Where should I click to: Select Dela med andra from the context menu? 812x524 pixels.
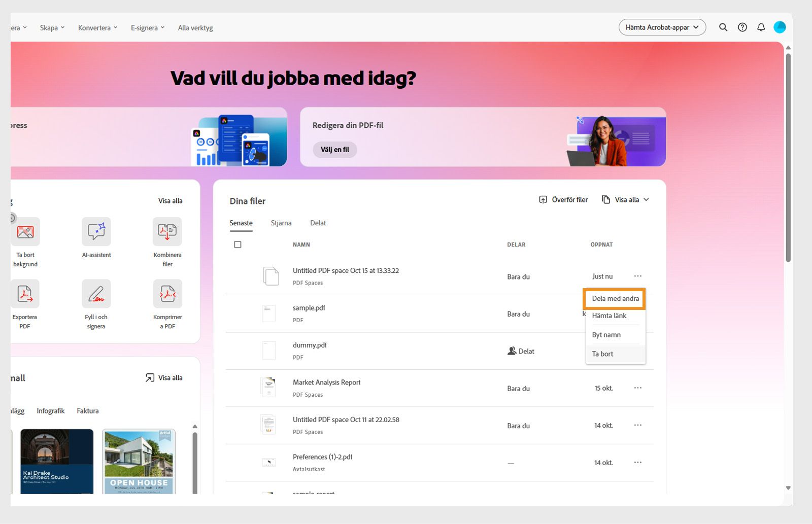coord(615,299)
